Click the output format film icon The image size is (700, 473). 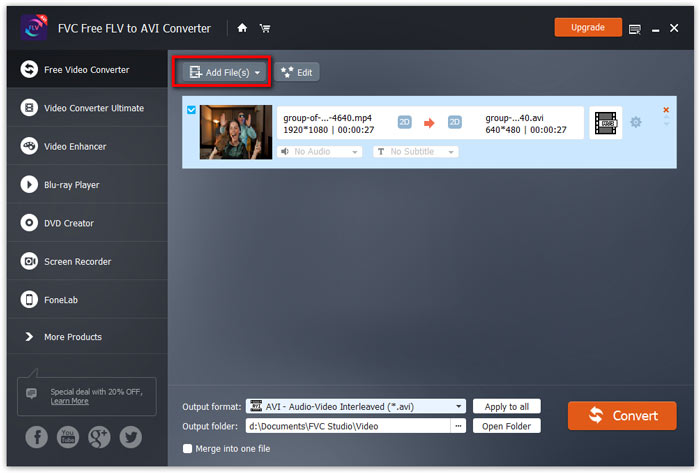pos(605,123)
